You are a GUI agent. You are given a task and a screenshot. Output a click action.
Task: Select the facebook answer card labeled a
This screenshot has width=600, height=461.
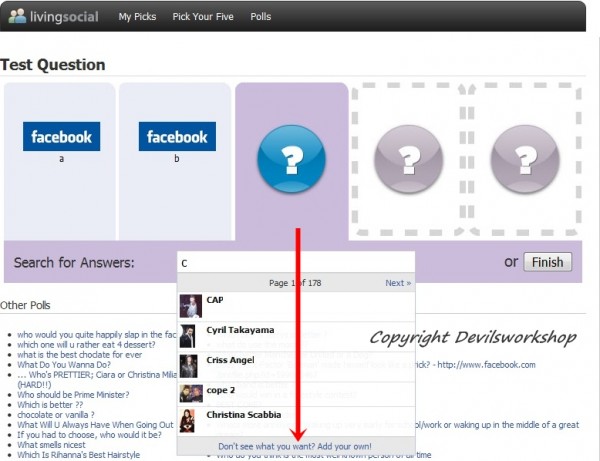pyautogui.click(x=60, y=161)
